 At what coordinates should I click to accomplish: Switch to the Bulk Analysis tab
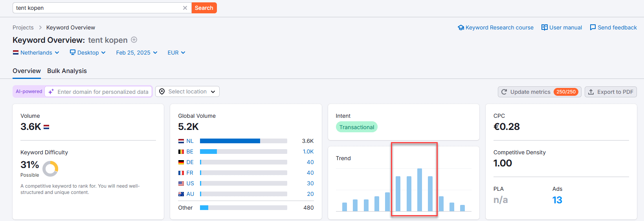[x=67, y=71]
